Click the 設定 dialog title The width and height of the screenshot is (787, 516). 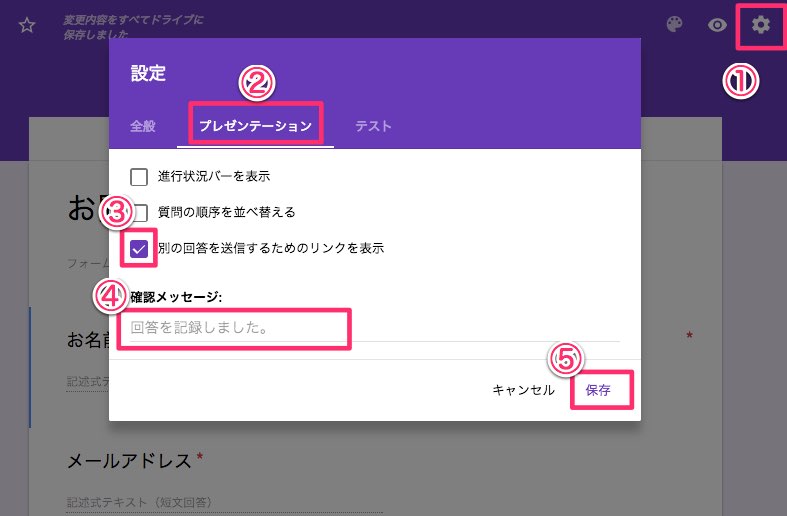148,73
